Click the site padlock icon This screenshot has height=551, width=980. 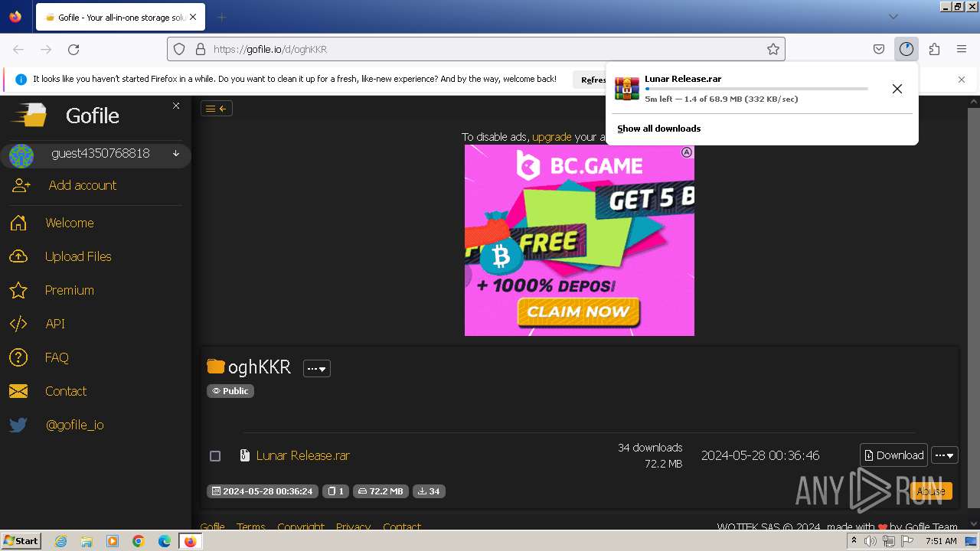pyautogui.click(x=201, y=49)
